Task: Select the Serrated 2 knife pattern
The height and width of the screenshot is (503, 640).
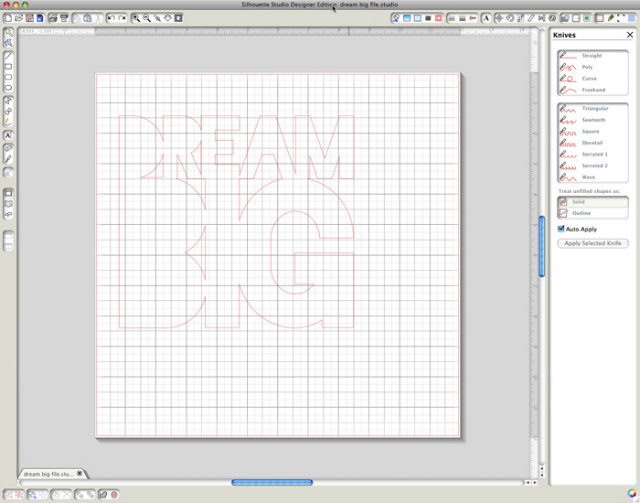Action: pyautogui.click(x=593, y=166)
